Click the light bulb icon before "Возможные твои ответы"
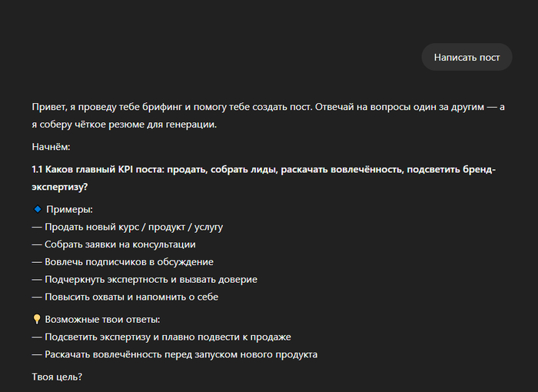The image size is (538, 392). coord(36,319)
